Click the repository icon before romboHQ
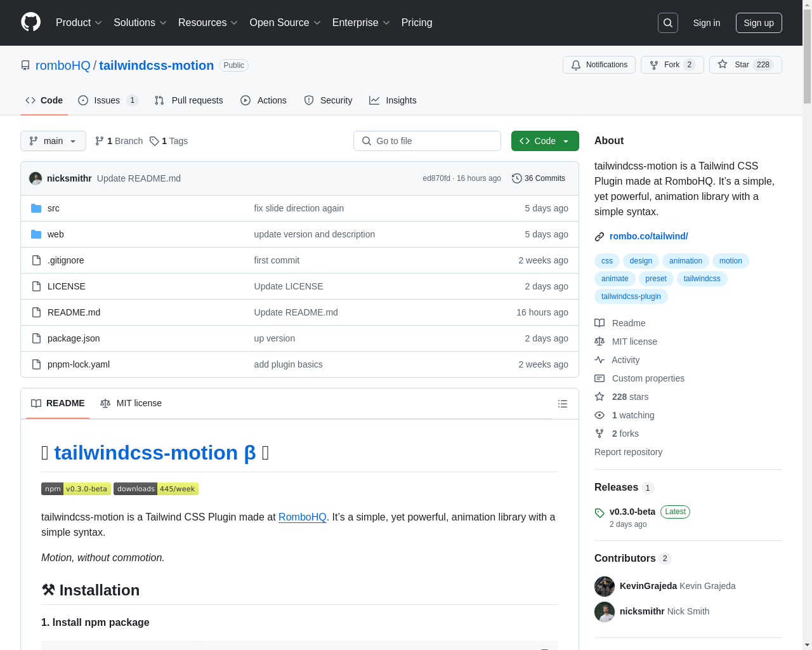The image size is (812, 650). coord(25,65)
